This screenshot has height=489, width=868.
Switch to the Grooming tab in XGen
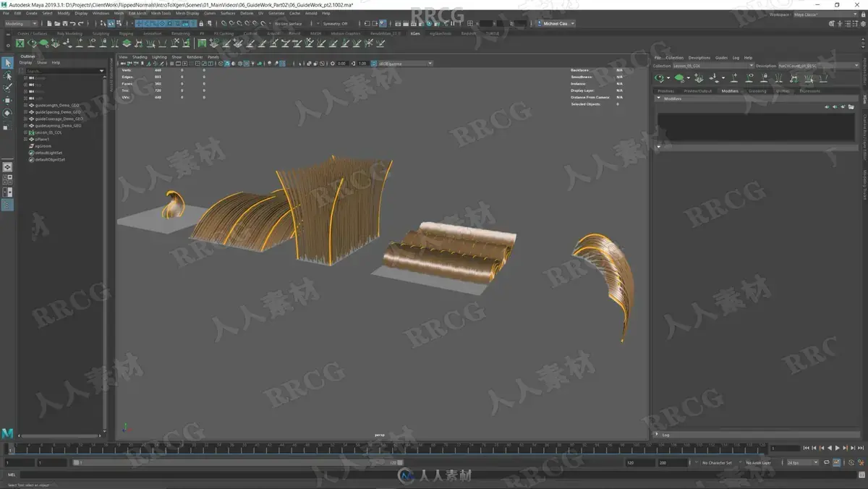tap(757, 91)
